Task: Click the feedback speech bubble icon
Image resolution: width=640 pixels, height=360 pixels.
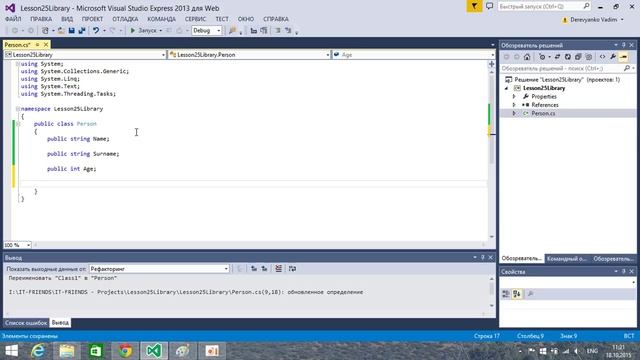Action: (x=489, y=6)
